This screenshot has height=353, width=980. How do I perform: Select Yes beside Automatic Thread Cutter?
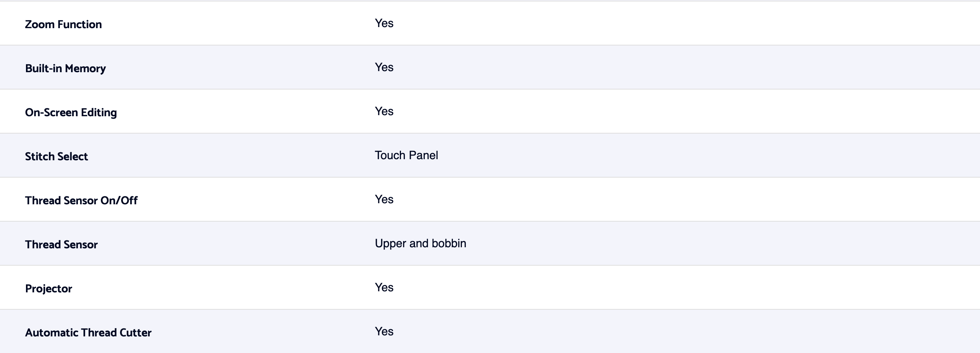(384, 332)
